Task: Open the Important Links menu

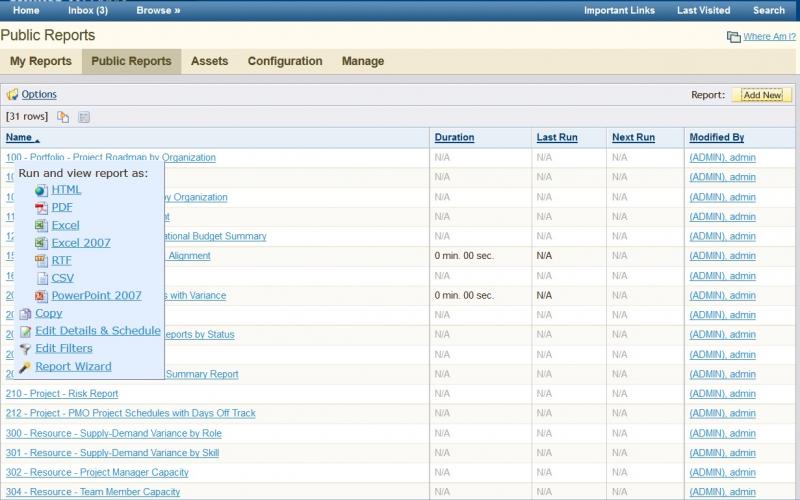Action: [x=619, y=10]
